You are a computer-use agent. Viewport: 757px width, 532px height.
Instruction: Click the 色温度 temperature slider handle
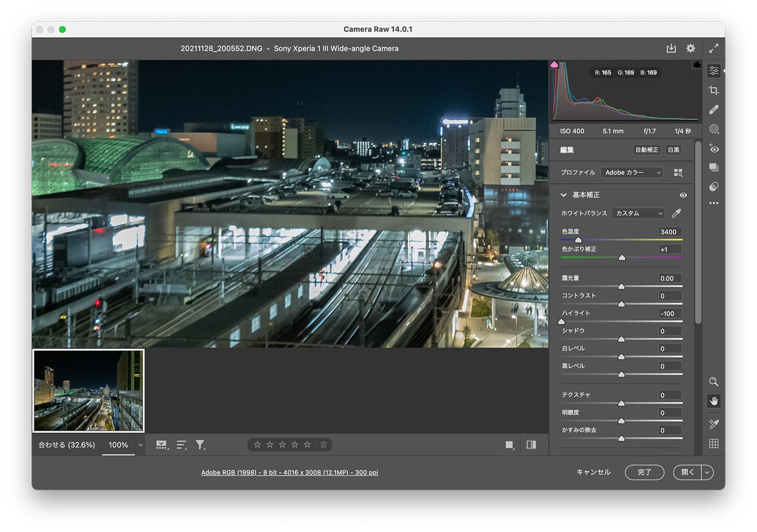[578, 240]
